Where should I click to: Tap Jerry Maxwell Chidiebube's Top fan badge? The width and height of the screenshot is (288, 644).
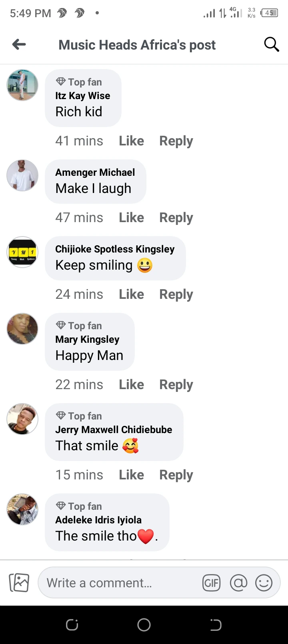coord(79,416)
